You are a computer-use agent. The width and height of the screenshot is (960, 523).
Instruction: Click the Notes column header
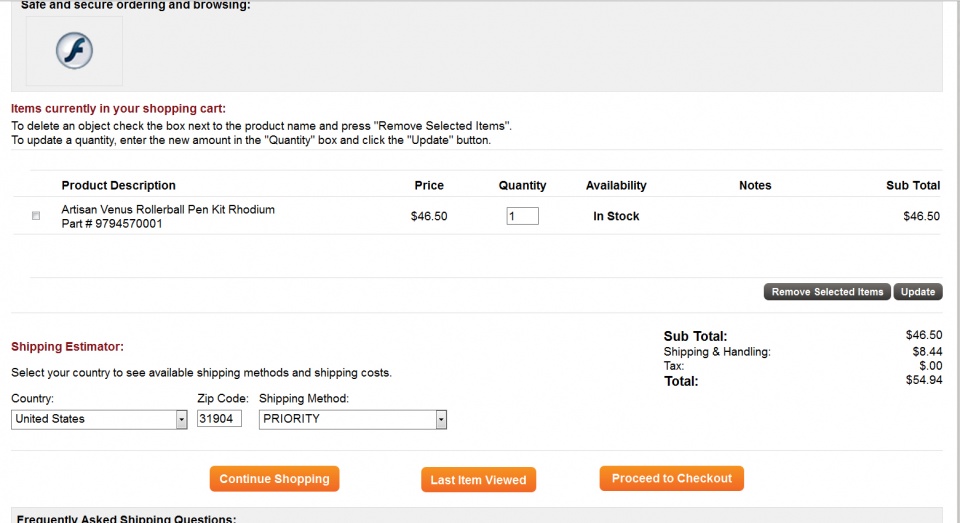[x=755, y=185]
